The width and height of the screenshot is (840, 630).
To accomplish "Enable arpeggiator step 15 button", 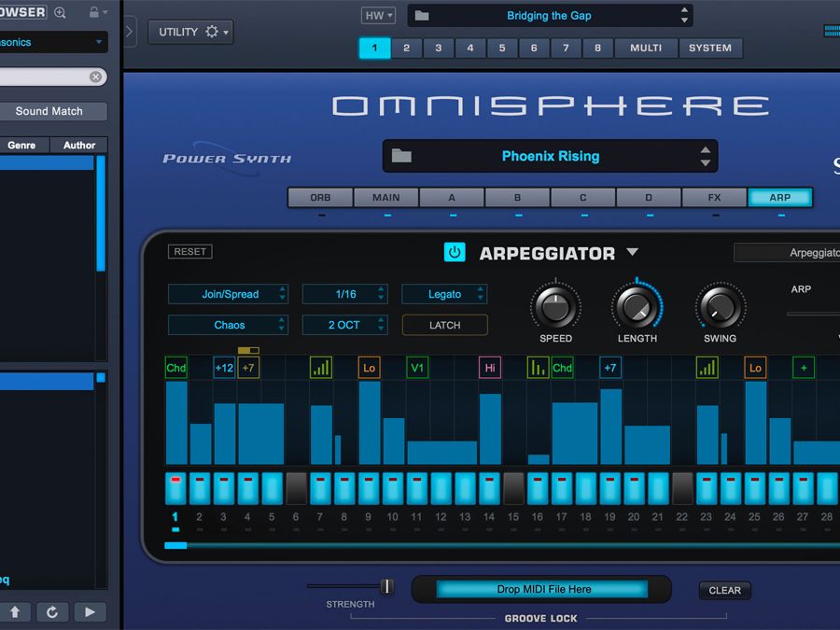I will click(513, 488).
